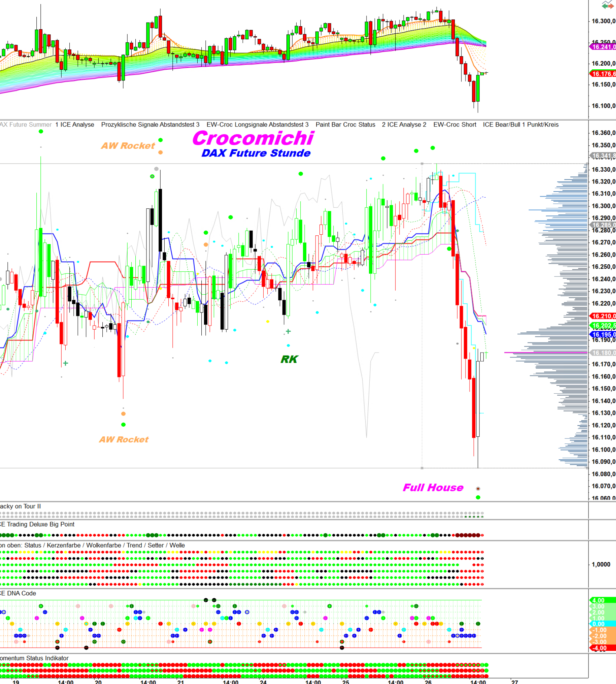This screenshot has height=684, width=616.
Task: Click the red 16.176,6 price tag
Action: [x=603, y=74]
